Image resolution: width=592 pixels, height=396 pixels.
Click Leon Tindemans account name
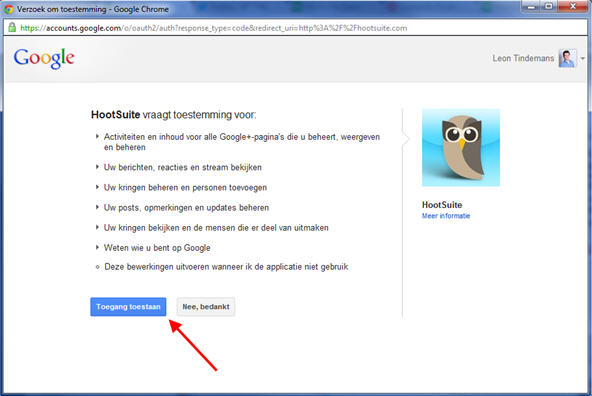click(523, 58)
